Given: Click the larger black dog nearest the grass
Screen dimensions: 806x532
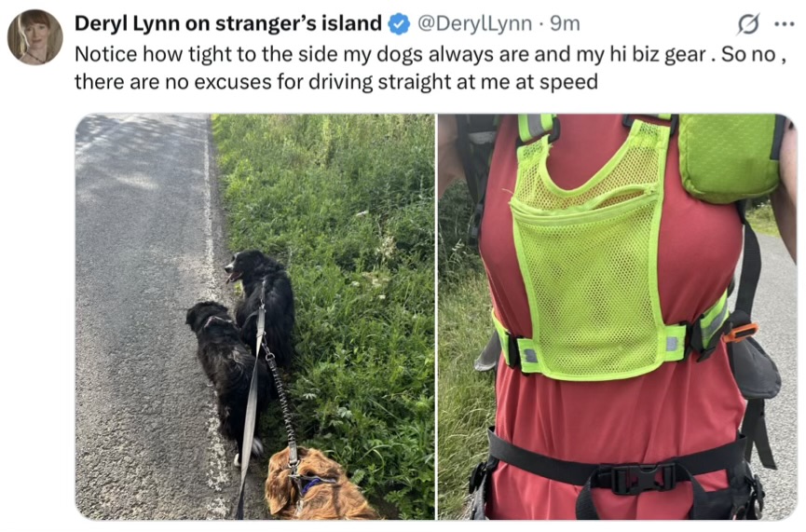Looking at the screenshot, I should (x=262, y=305).
